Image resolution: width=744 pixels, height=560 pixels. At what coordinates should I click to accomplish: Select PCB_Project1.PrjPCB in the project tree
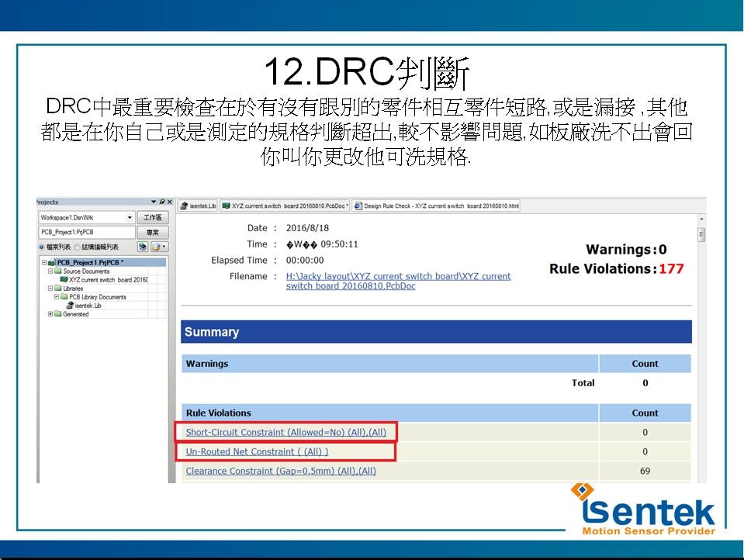coord(90,262)
